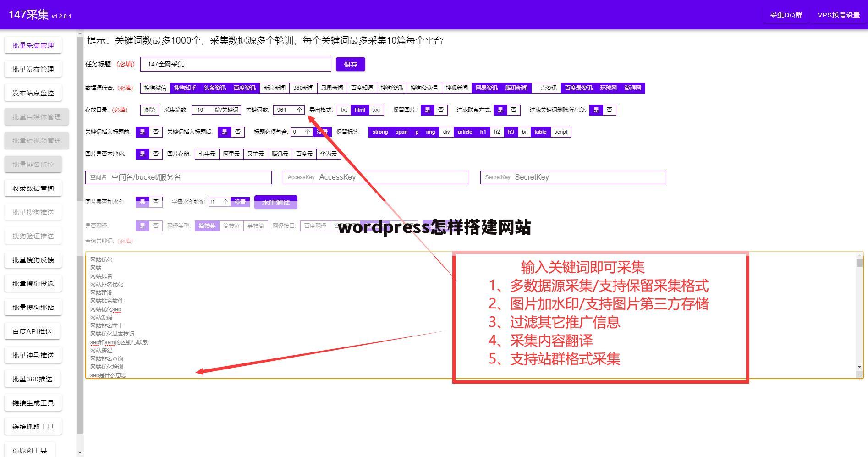
Task: Enable the 凤凰新闻 data source
Action: point(331,88)
